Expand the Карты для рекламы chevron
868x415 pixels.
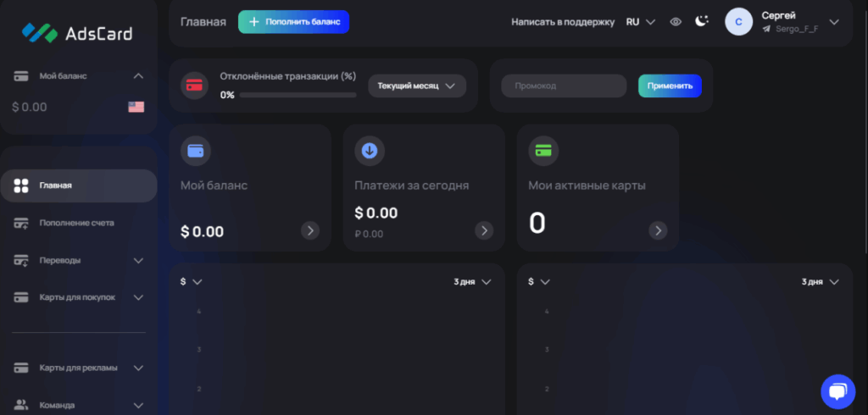138,368
